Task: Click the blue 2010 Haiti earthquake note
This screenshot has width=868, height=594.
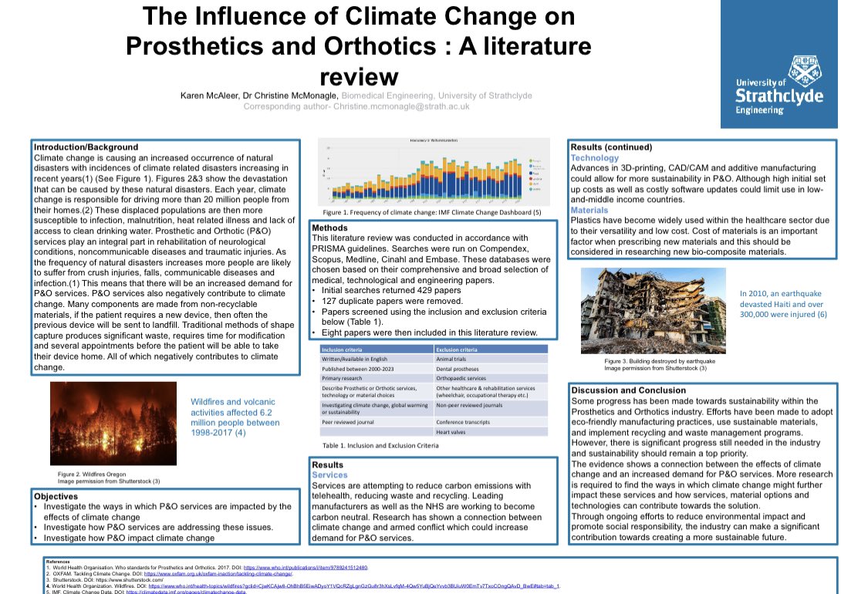Action: [783, 304]
